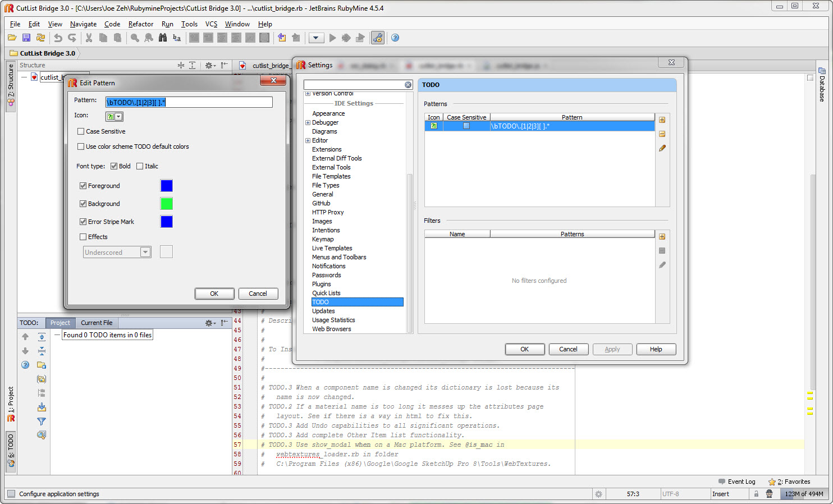
Task: Click the Replace 'ba' toolbar icon
Action: point(177,38)
